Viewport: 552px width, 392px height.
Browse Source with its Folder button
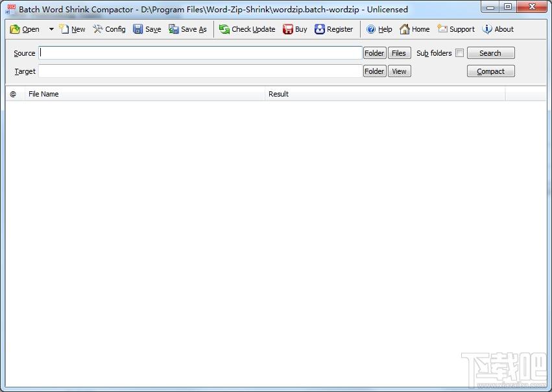tap(374, 53)
